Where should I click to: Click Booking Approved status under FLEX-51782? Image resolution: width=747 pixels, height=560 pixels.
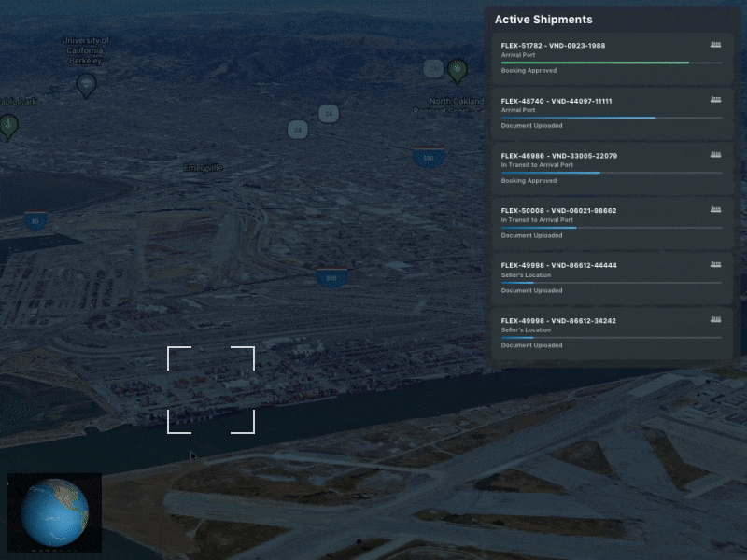coord(529,71)
